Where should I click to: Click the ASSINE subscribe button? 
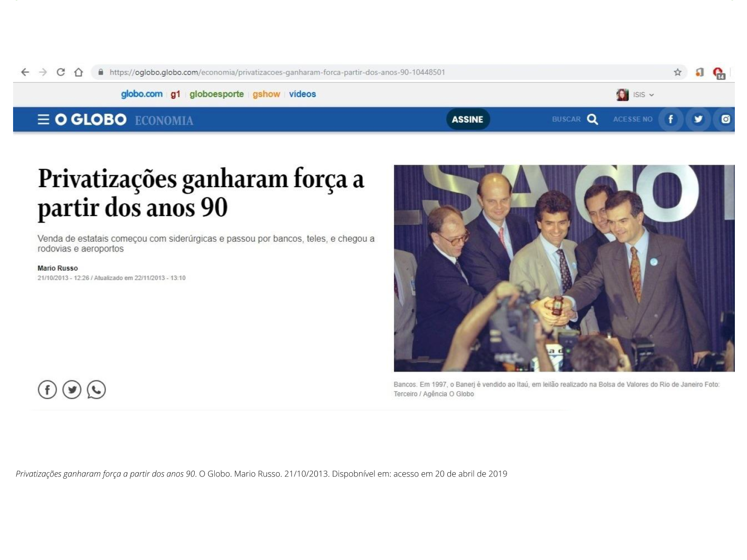(467, 119)
